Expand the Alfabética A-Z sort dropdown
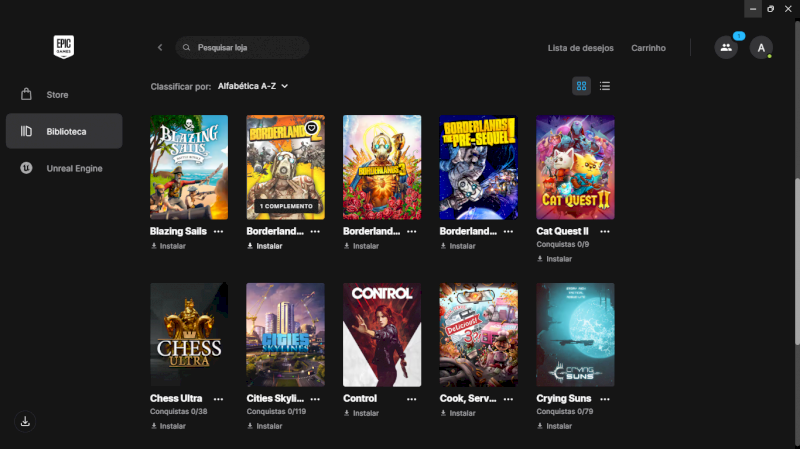Screen dimensions: 800x449 [x=253, y=86]
